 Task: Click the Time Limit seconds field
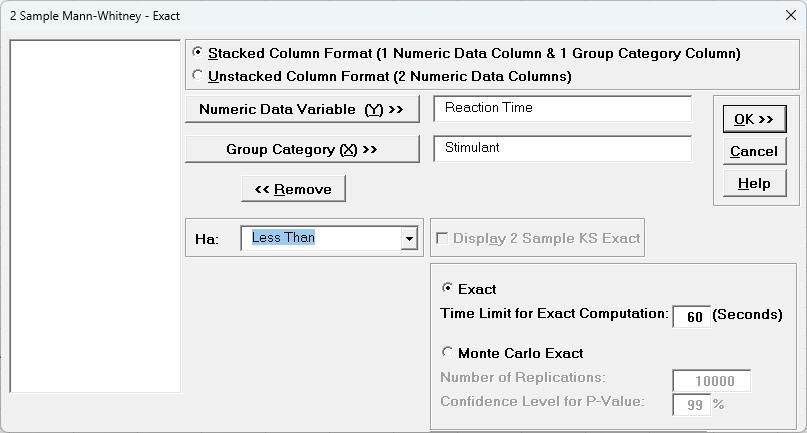pyautogui.click(x=691, y=316)
